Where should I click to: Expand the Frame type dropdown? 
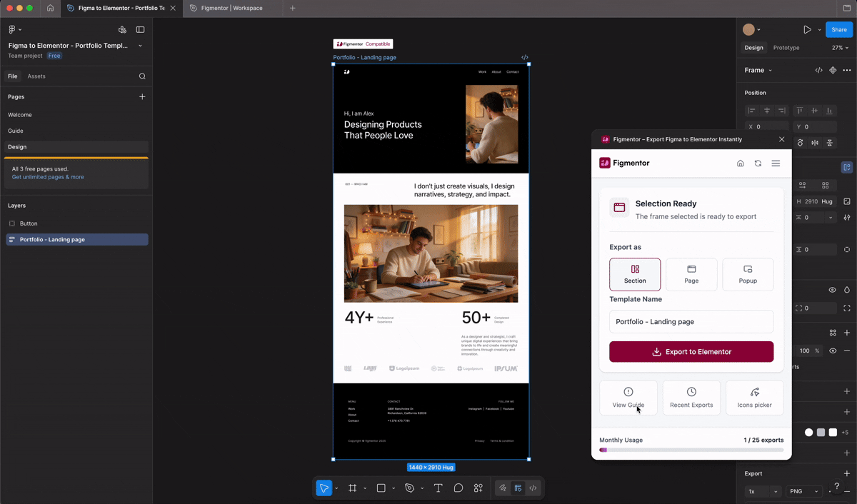(758, 70)
